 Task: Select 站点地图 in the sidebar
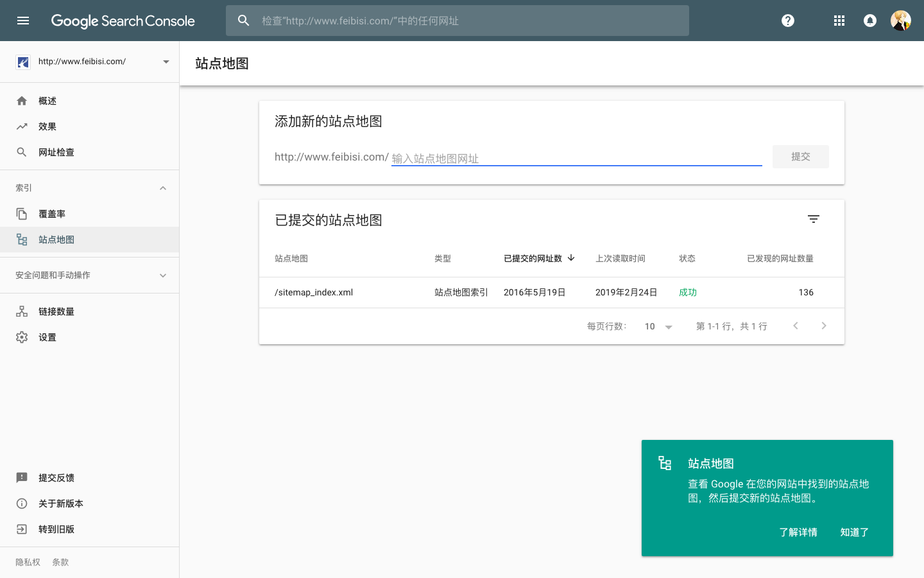(x=89, y=240)
